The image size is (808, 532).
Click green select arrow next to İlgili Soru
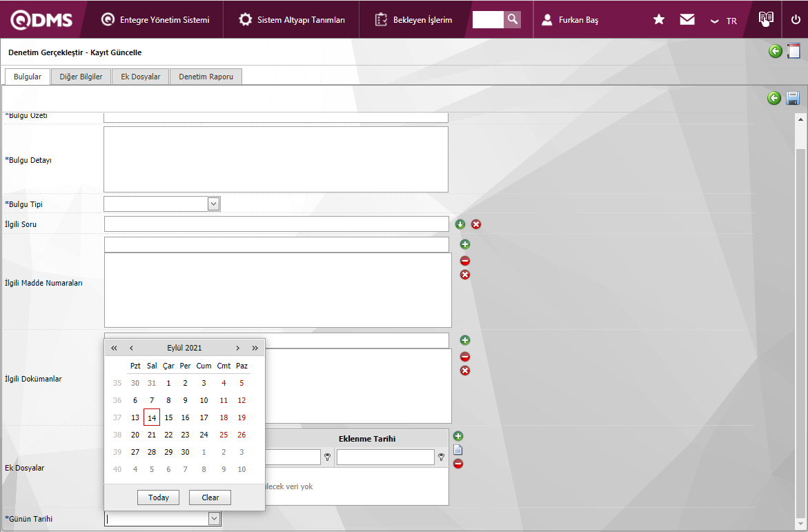coord(460,224)
